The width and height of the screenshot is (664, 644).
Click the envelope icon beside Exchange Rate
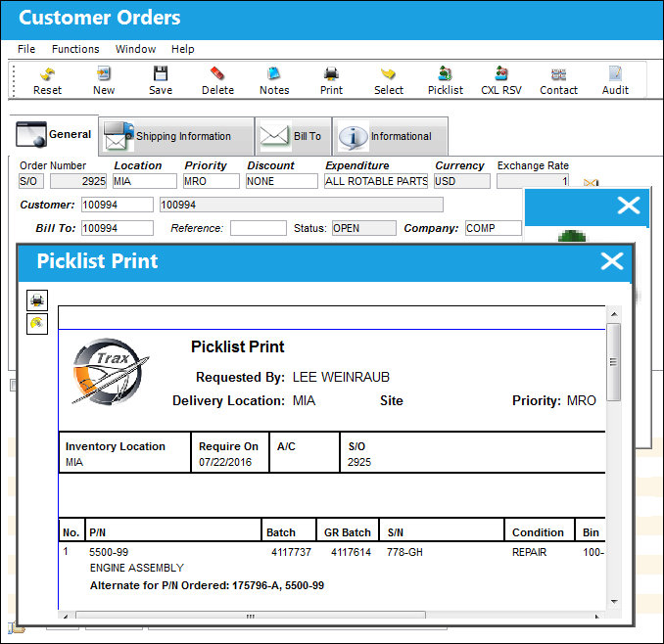tap(591, 183)
